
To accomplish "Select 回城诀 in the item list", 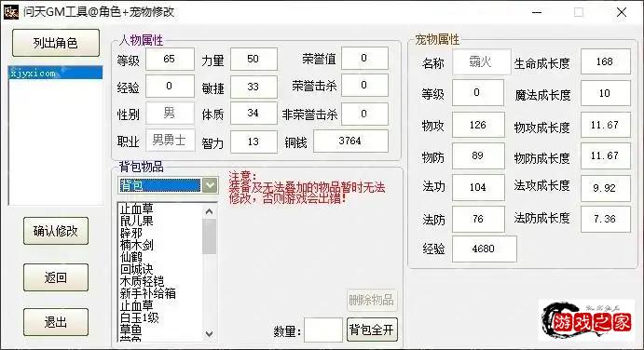I will [x=136, y=269].
